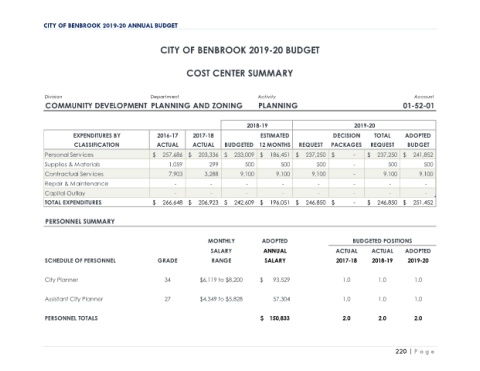Image resolution: width=480 pixels, height=371 pixels.
Task: Click the 'ADOPTED BUDGET' column header
Action: (x=418, y=140)
